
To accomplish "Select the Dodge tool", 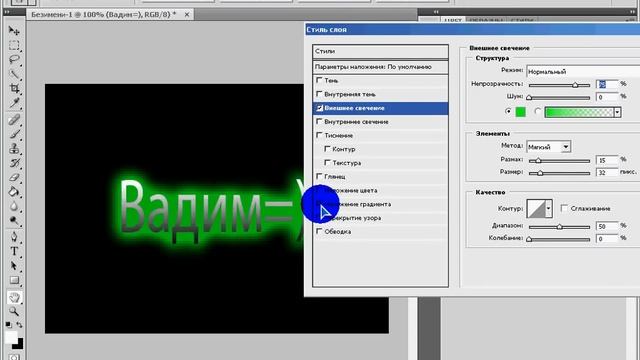I will point(14,221).
